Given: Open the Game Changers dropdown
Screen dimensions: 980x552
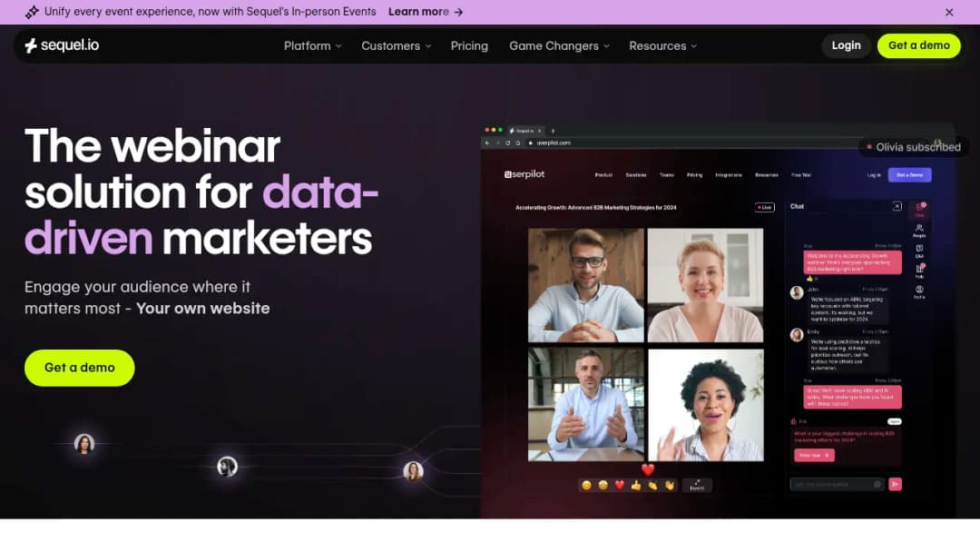Looking at the screenshot, I should tap(559, 45).
